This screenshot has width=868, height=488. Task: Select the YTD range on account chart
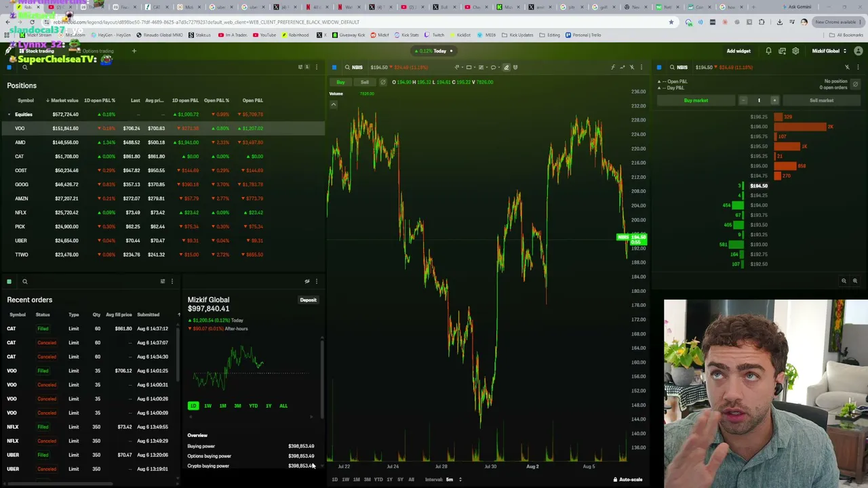253,406
